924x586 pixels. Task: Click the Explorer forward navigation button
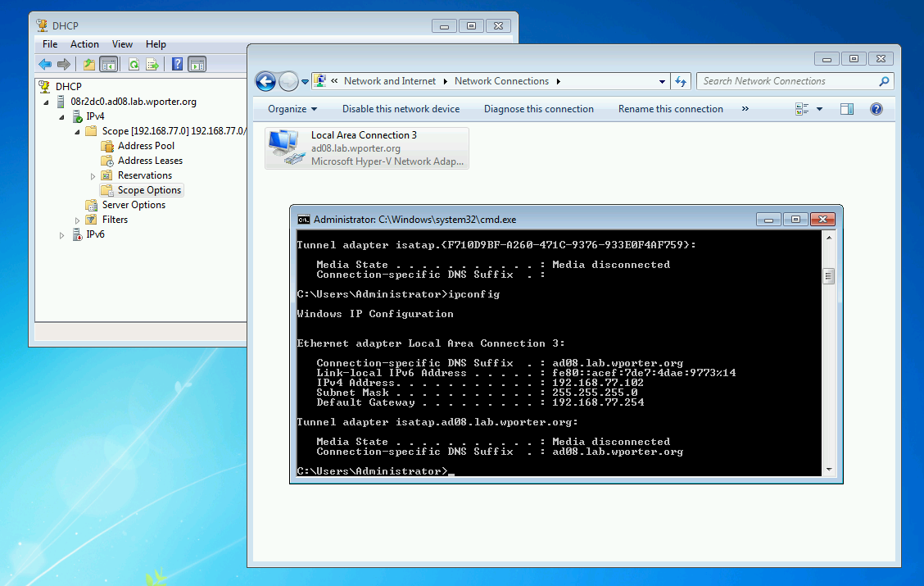tap(288, 81)
